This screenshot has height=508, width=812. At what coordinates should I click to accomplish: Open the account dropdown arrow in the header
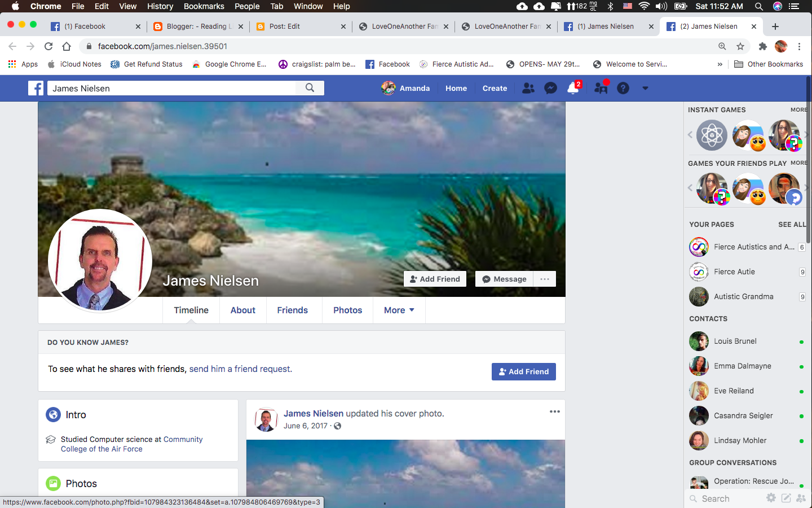click(645, 88)
